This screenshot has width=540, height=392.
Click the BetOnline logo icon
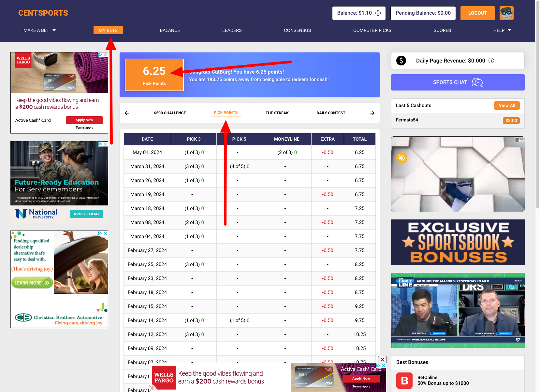pyautogui.click(x=404, y=380)
